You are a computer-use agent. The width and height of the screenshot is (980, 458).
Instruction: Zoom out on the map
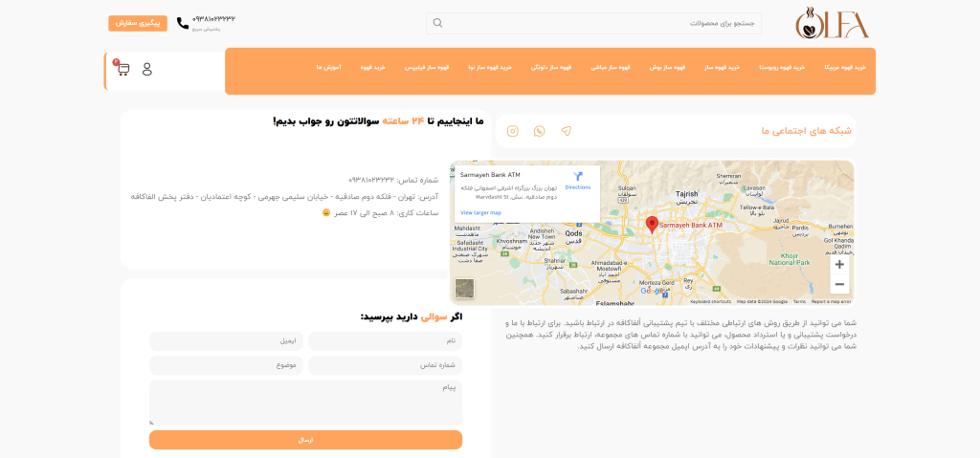(x=839, y=284)
